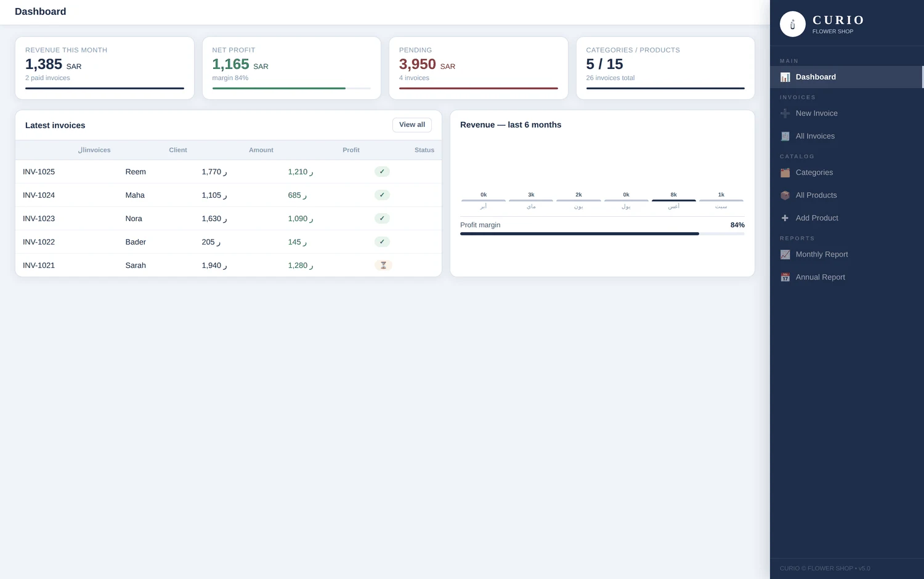Click client name Reem
The width and height of the screenshot is (924, 579).
click(136, 172)
